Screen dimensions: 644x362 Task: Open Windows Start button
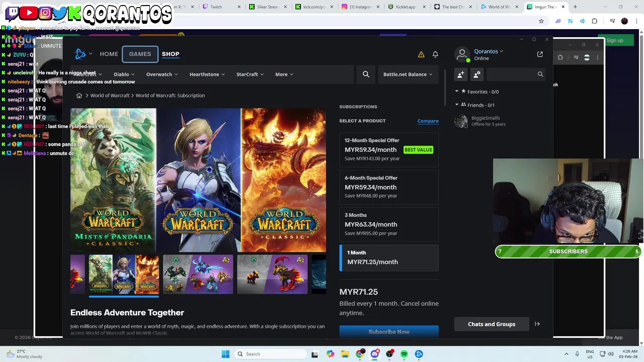pos(225,354)
